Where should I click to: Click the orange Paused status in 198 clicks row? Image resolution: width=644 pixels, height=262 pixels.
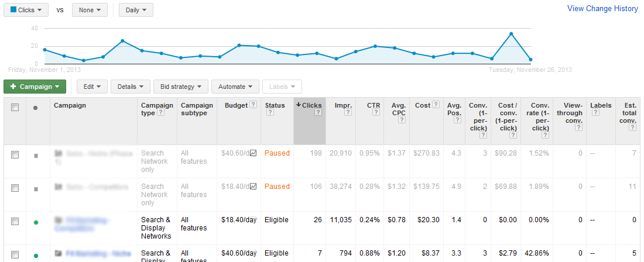click(x=277, y=153)
